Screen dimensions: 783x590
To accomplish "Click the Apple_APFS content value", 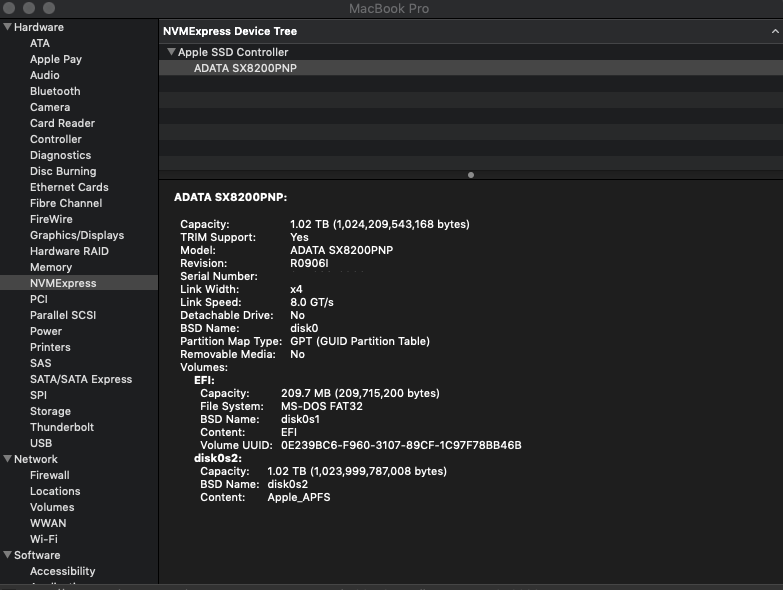I will click(x=299, y=497).
